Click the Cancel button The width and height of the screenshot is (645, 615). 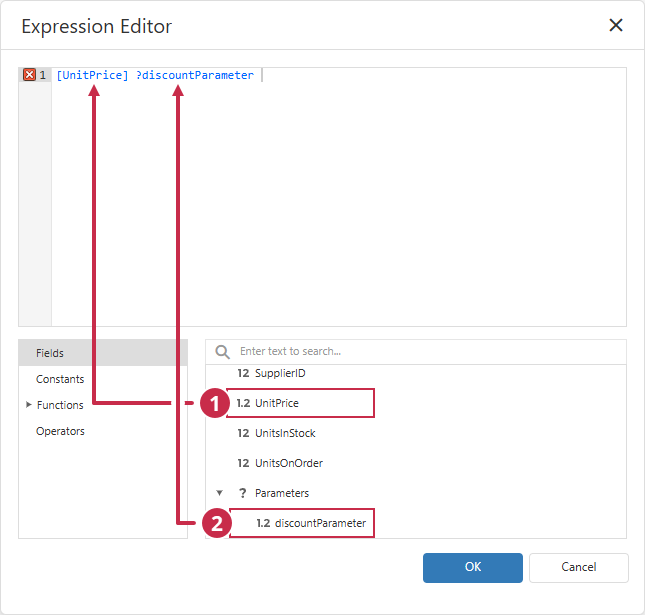(579, 568)
